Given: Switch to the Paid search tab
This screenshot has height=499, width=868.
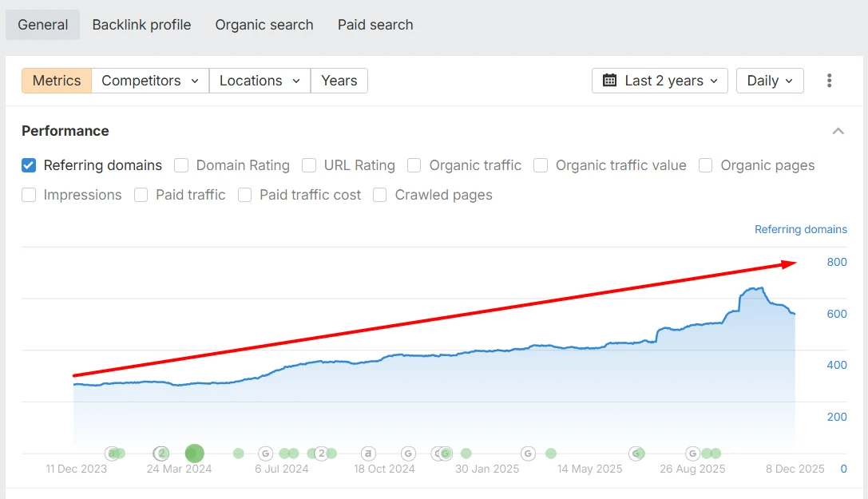Looking at the screenshot, I should (375, 25).
